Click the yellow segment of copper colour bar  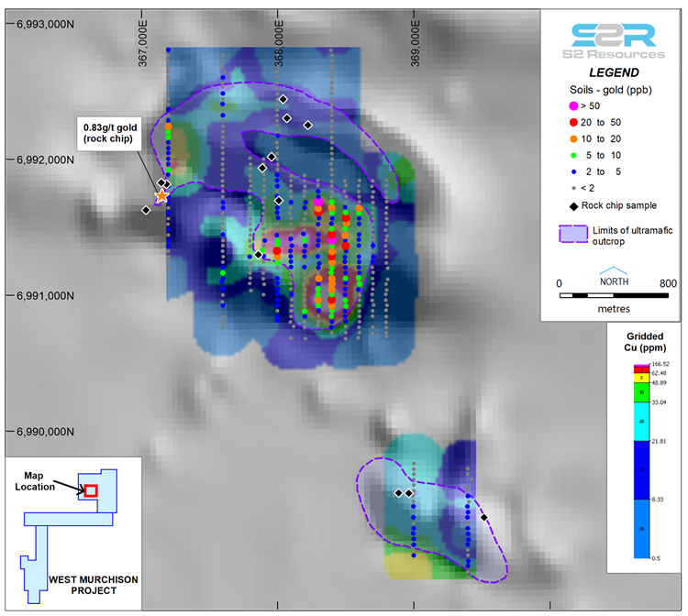point(641,378)
